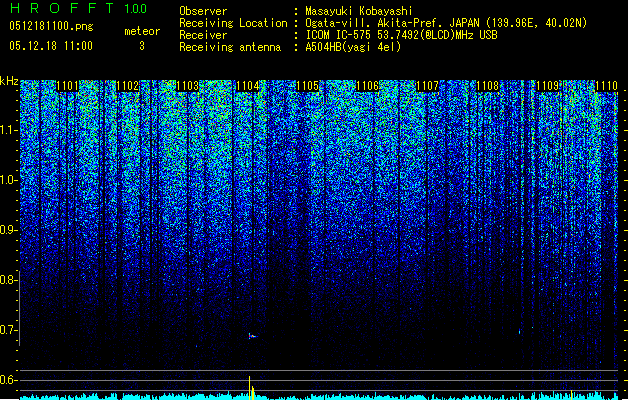Click the Receiving antenna label
Image resolution: width=629 pixels, height=400 pixels.
[230, 47]
